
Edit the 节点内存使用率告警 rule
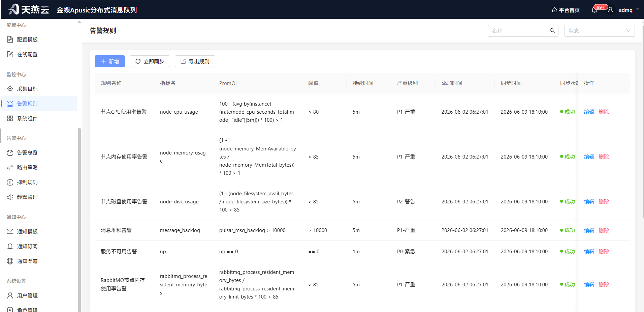(x=589, y=157)
